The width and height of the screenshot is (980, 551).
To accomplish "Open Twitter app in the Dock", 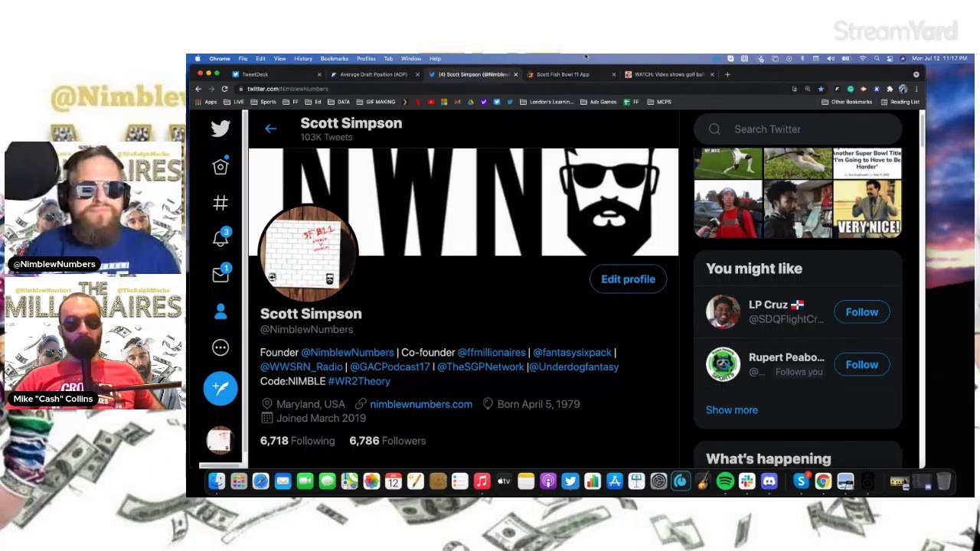I will tap(570, 481).
